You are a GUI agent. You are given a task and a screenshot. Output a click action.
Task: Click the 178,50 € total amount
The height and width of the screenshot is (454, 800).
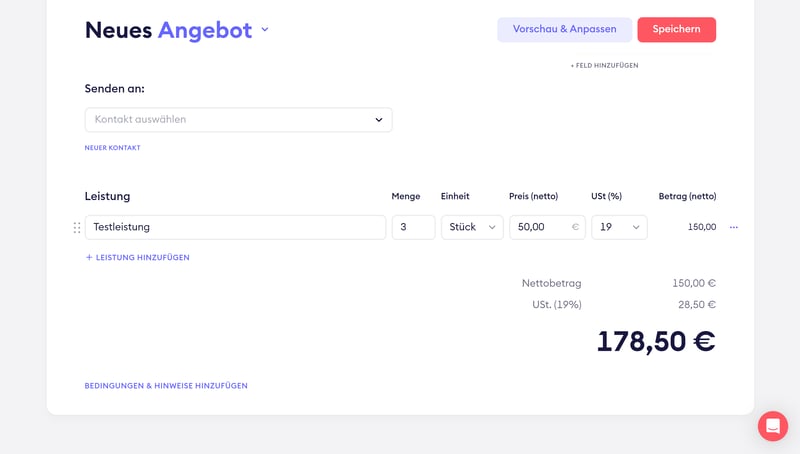[x=655, y=342]
